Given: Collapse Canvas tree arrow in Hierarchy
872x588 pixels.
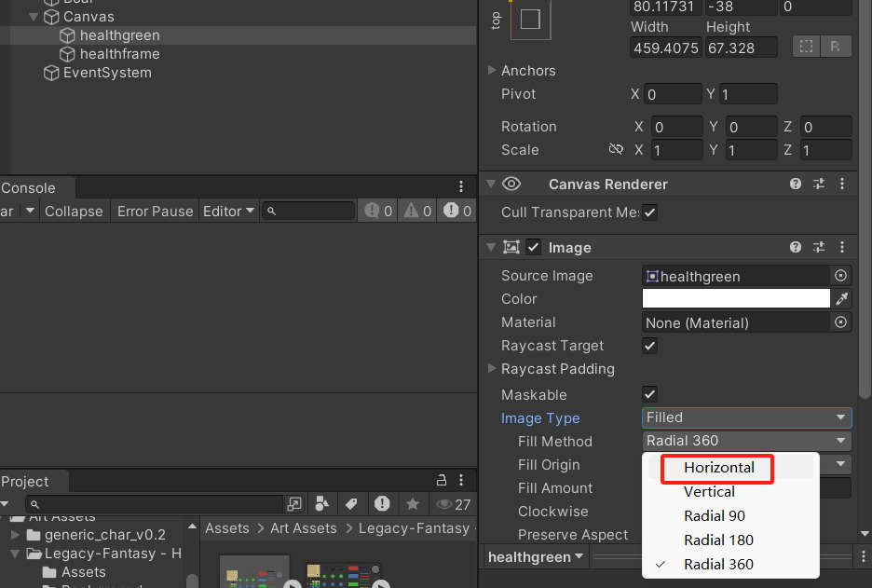Looking at the screenshot, I should tap(34, 17).
